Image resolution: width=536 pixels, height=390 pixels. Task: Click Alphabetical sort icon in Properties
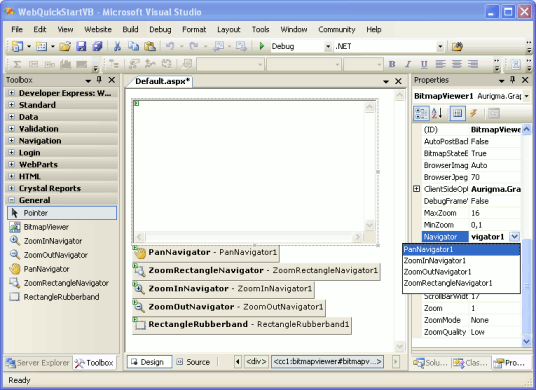[x=437, y=113]
